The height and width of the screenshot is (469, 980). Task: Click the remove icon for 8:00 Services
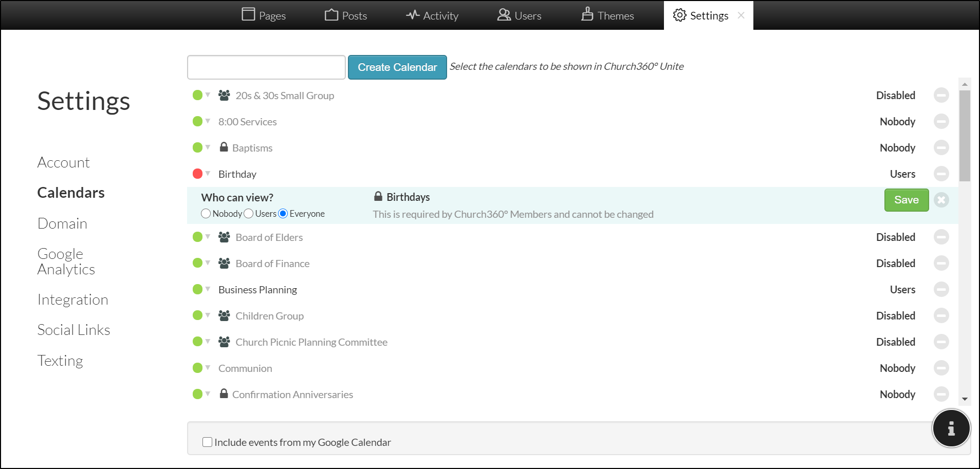pos(941,122)
